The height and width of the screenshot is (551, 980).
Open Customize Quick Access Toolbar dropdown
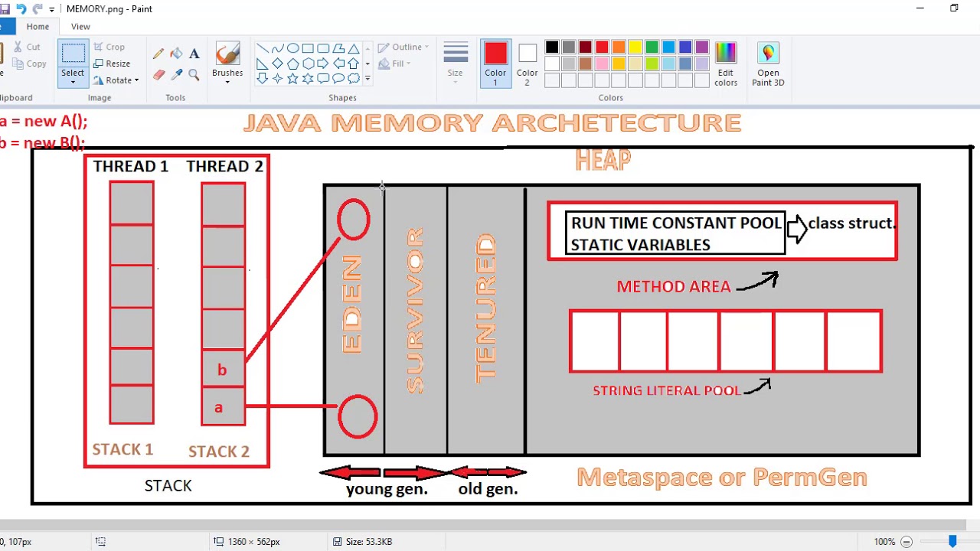[x=52, y=10]
